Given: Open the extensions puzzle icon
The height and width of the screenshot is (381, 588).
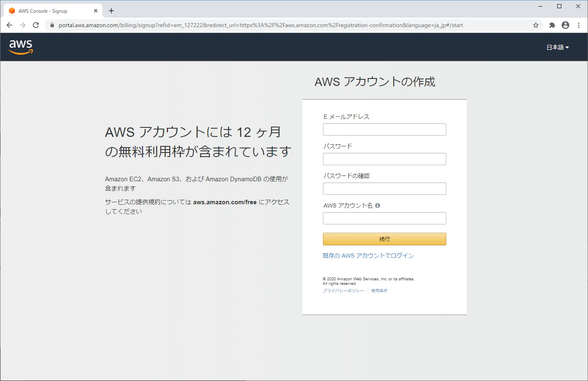Looking at the screenshot, I should 552,25.
